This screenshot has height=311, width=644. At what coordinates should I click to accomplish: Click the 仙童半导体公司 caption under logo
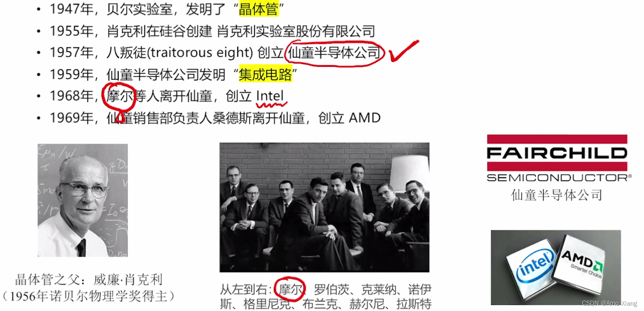pos(557,194)
